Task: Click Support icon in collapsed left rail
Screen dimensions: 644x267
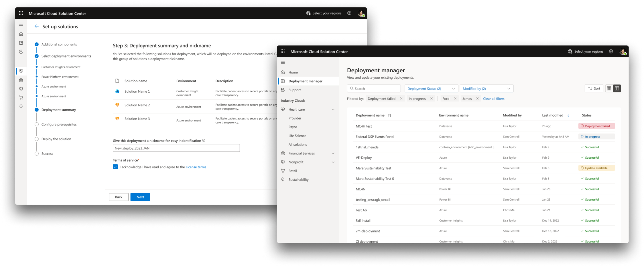Action: pos(21,52)
